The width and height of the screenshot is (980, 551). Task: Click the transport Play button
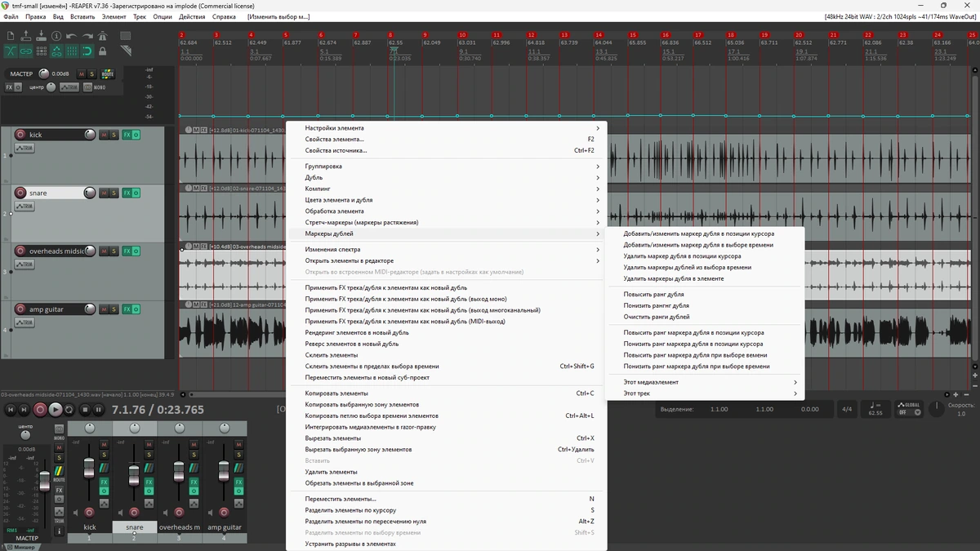pyautogui.click(x=56, y=410)
